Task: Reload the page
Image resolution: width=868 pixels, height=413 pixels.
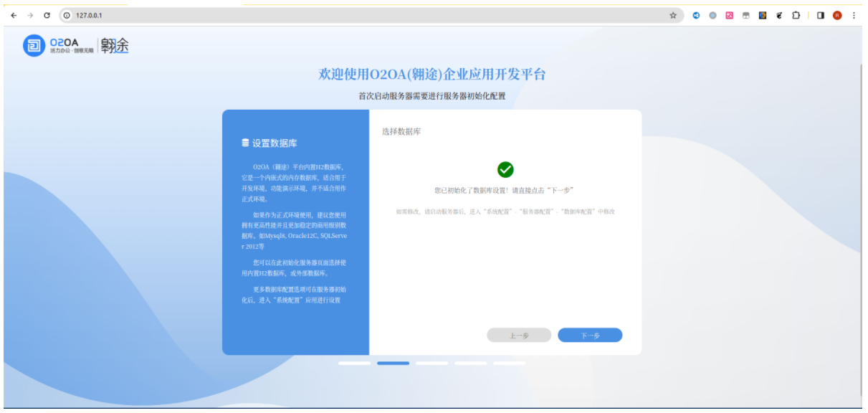Action: pos(47,15)
